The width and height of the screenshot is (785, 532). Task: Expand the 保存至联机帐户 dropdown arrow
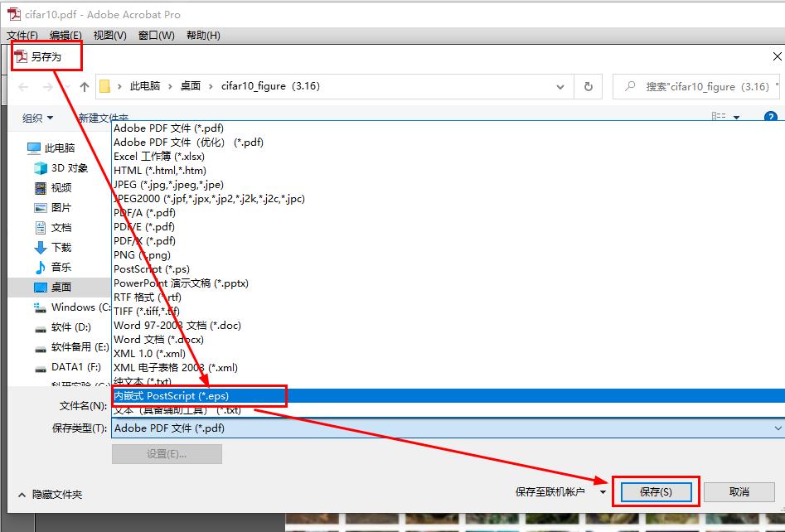(603, 491)
